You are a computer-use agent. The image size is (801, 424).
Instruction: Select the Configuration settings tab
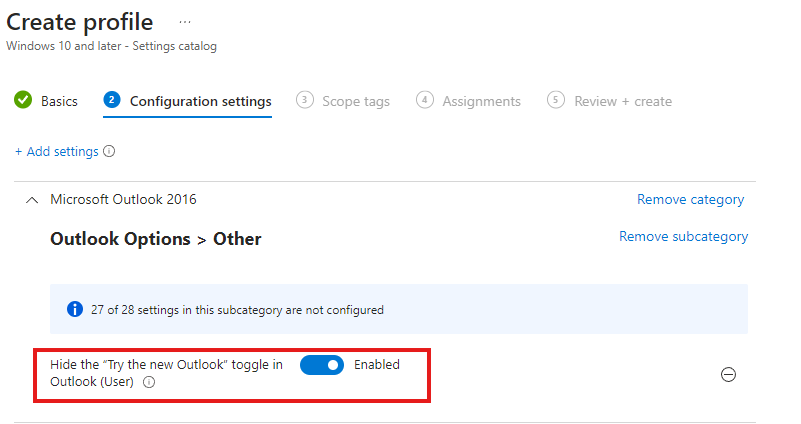[x=200, y=101]
